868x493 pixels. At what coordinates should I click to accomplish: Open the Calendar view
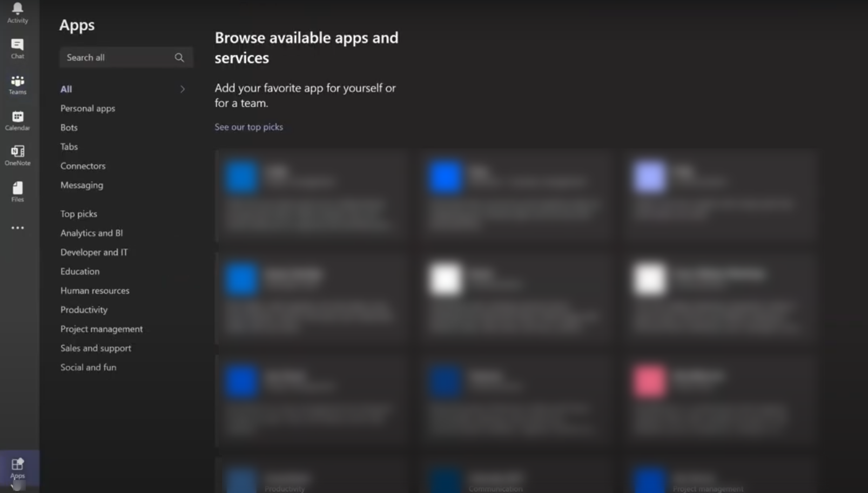click(x=17, y=120)
